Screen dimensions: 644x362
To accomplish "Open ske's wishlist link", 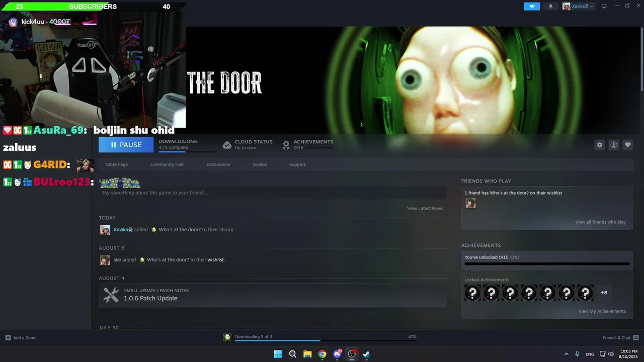I will click(x=216, y=260).
